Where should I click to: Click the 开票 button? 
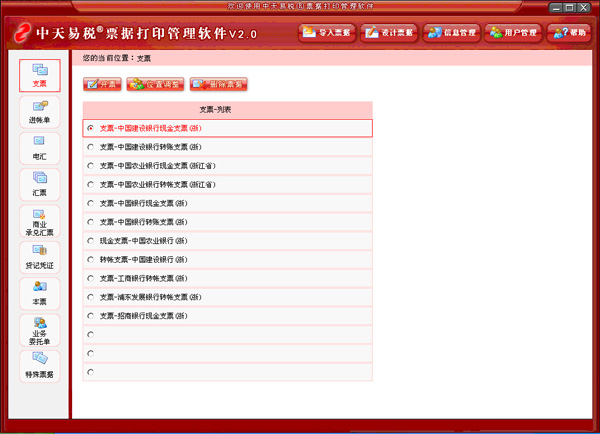pos(102,84)
